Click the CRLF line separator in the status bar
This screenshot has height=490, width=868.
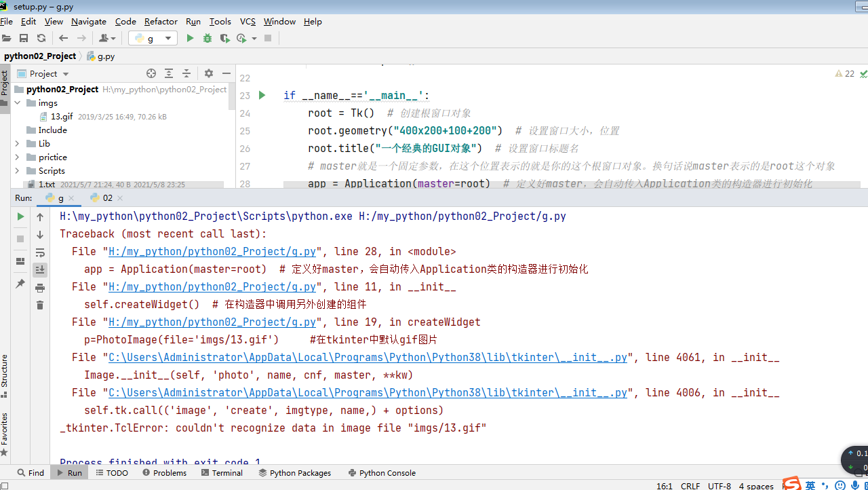click(x=690, y=486)
